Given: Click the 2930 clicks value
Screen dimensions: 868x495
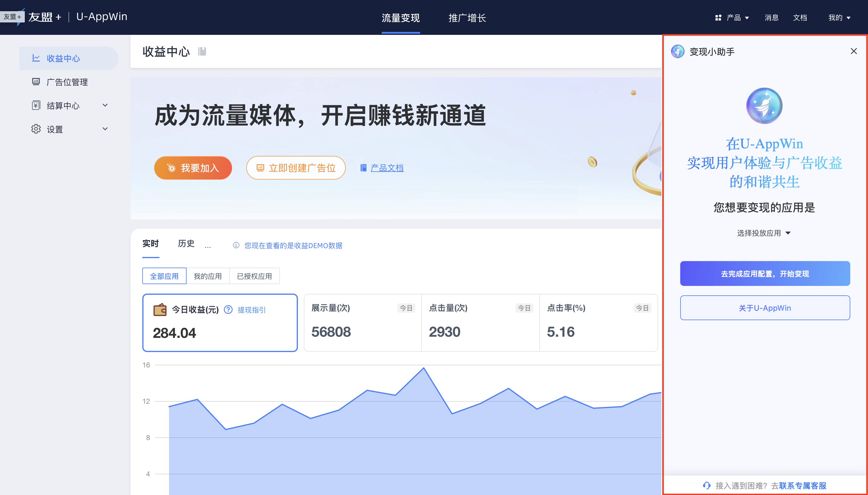Looking at the screenshot, I should (x=445, y=332).
